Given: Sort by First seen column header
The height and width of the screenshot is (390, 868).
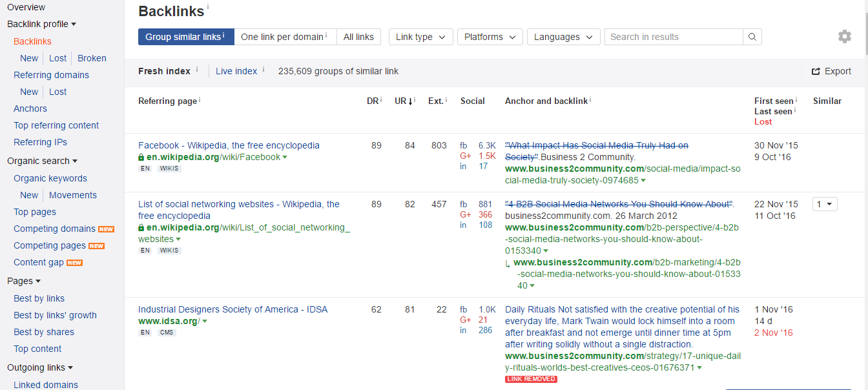Looking at the screenshot, I should tap(774, 101).
